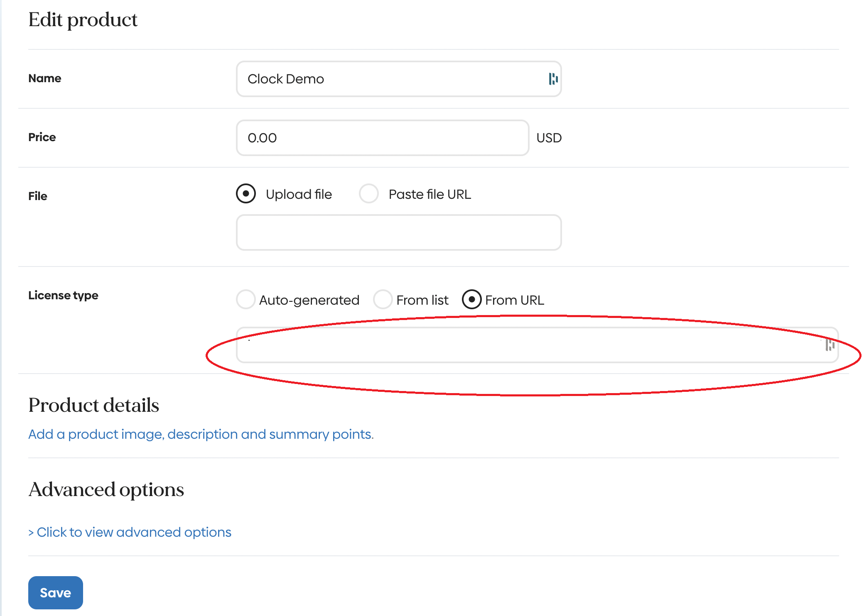Choose Auto-generated license type
This screenshot has width=864, height=616.
[x=245, y=299]
